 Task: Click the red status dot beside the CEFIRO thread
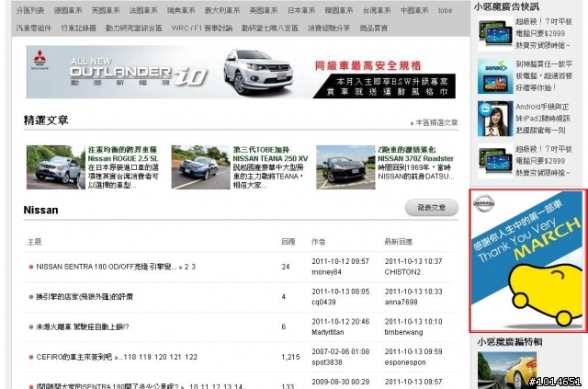[x=31, y=357]
